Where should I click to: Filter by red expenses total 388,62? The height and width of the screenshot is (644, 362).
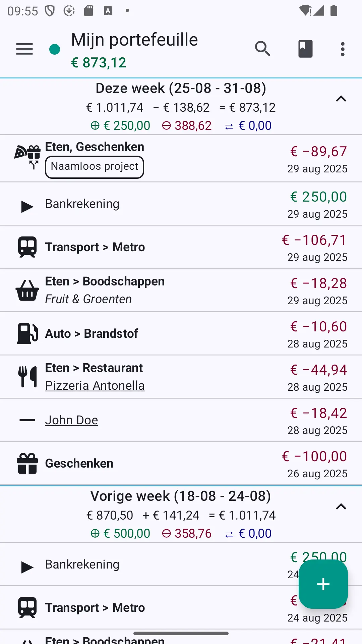pos(187,126)
